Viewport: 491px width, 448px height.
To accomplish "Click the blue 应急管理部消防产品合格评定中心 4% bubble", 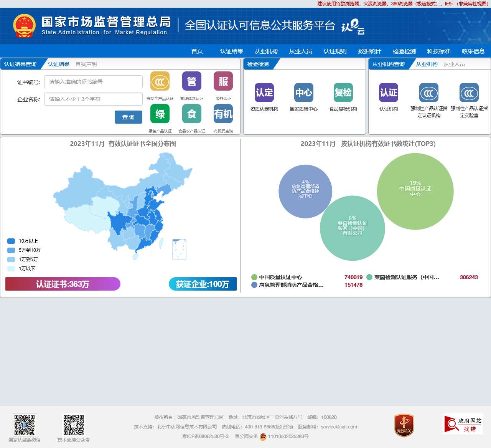I will pos(305,192).
